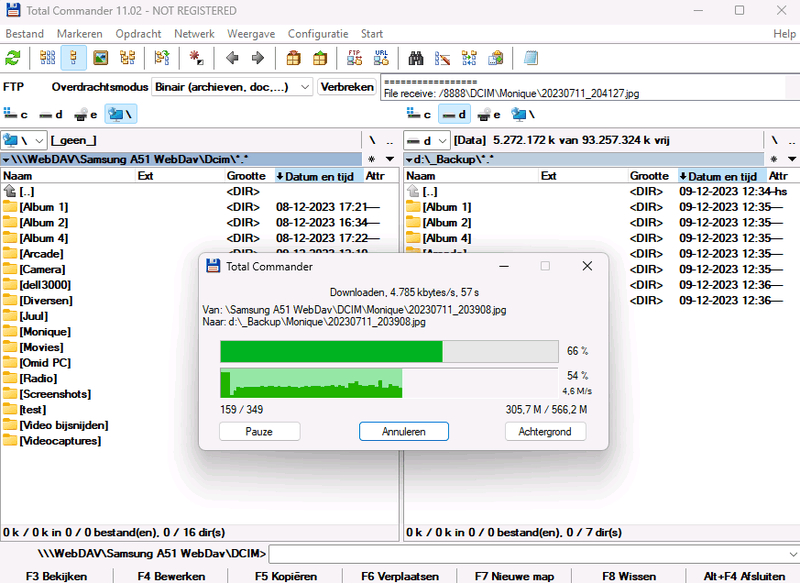The height and width of the screenshot is (583, 800).
Task: Click F7 Nieuwe map button
Action: coord(514,576)
